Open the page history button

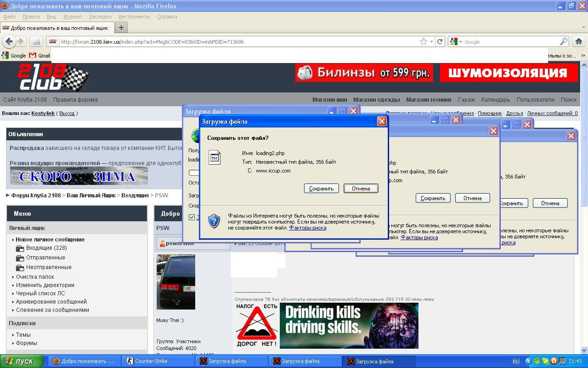[x=36, y=41]
